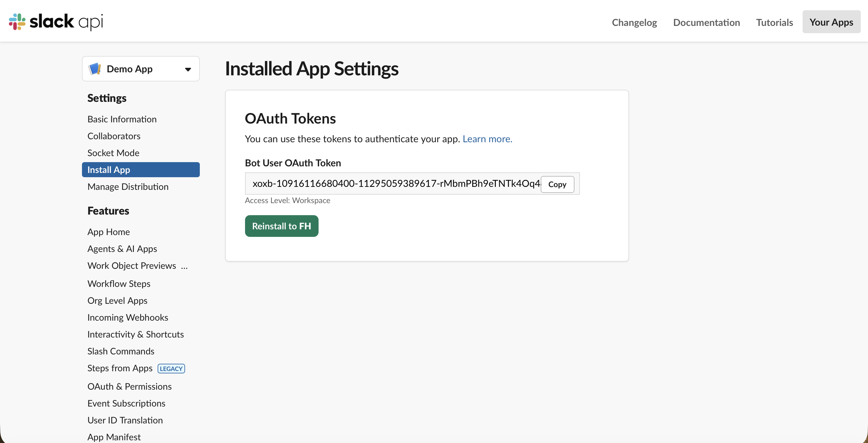Open Manage Distribution

click(128, 187)
